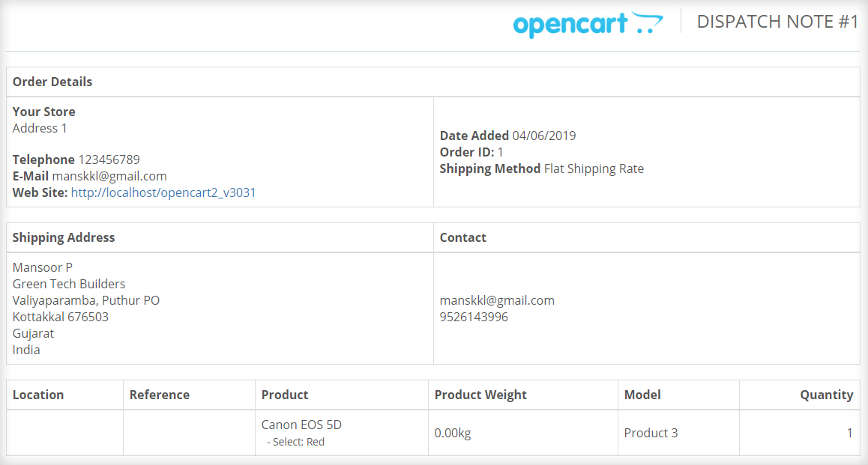Click store telephone number 123456789

coord(109,159)
